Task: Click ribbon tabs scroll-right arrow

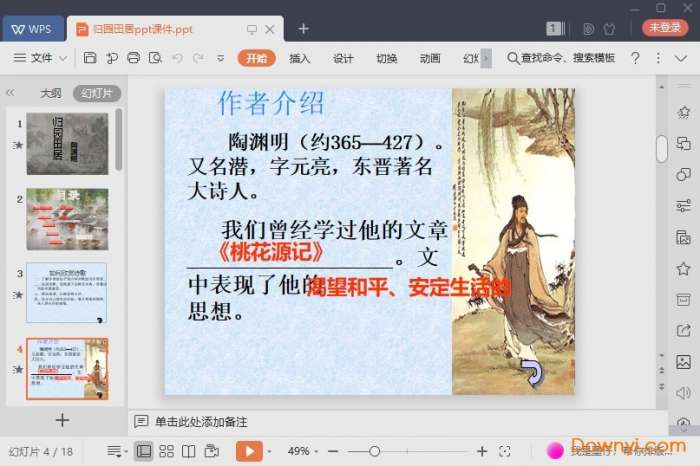Action: (x=486, y=58)
